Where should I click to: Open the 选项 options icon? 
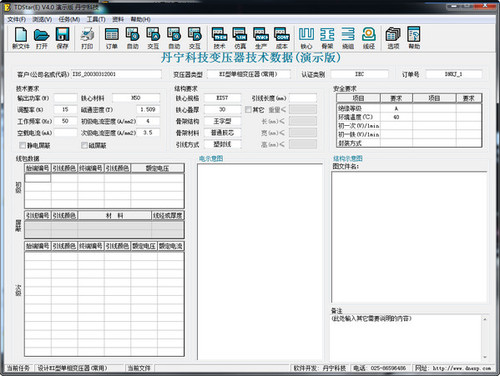click(393, 38)
